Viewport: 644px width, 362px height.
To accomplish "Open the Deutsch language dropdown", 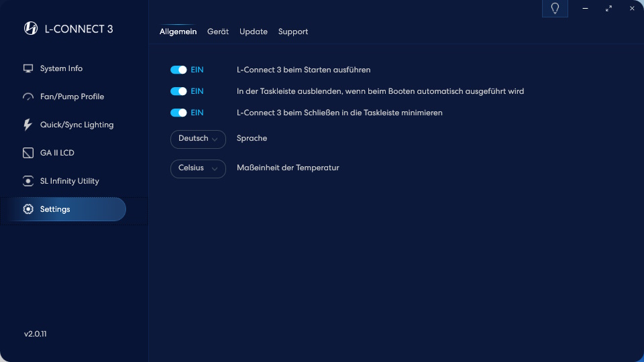I will (198, 139).
